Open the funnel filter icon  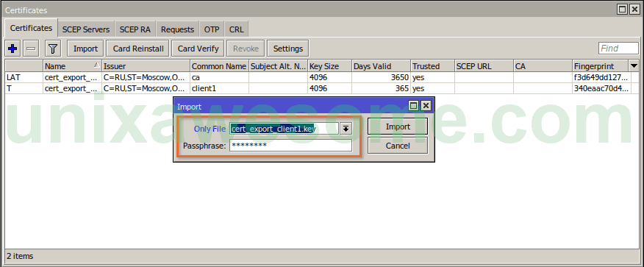[x=53, y=49]
